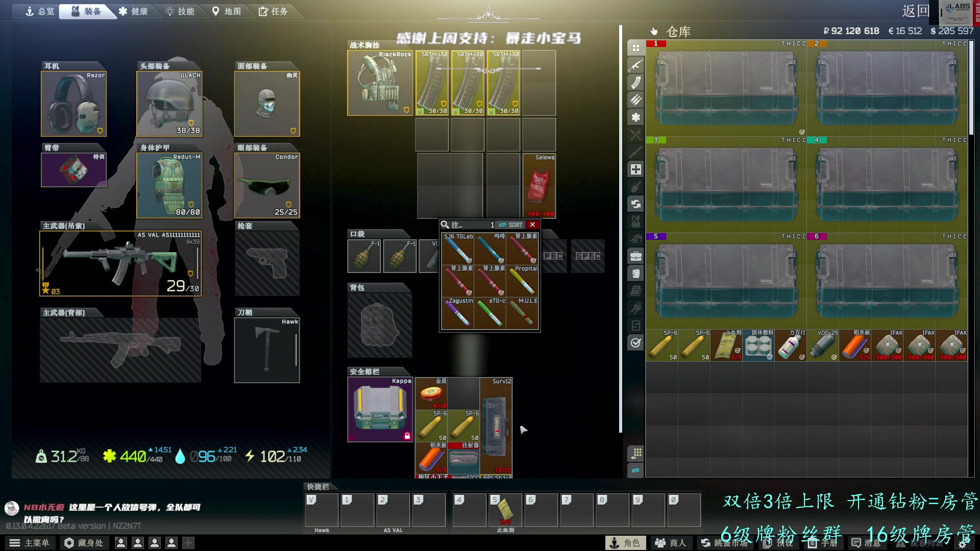Open THICC case number 1 in stash

tap(726, 88)
